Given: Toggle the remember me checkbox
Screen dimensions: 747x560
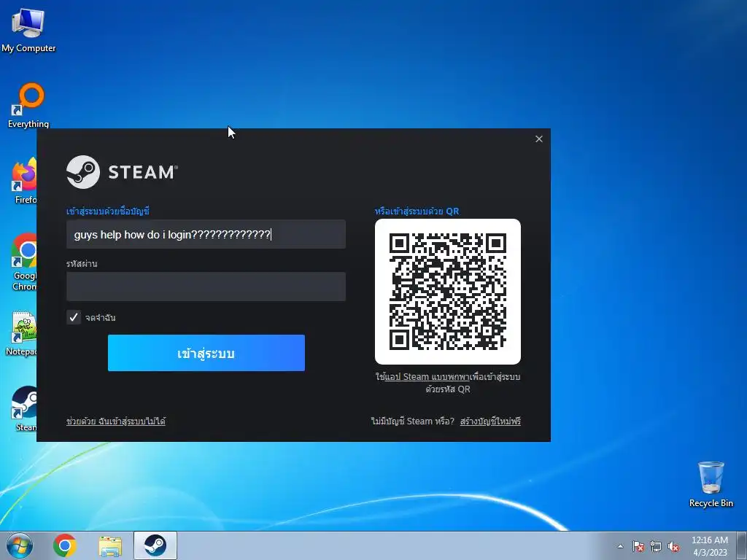Looking at the screenshot, I should pyautogui.click(x=74, y=317).
